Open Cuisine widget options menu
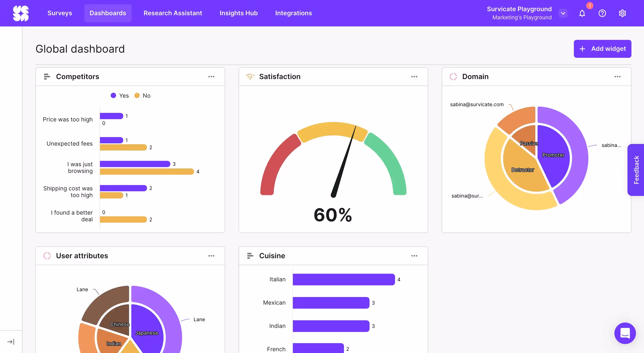 (x=414, y=256)
